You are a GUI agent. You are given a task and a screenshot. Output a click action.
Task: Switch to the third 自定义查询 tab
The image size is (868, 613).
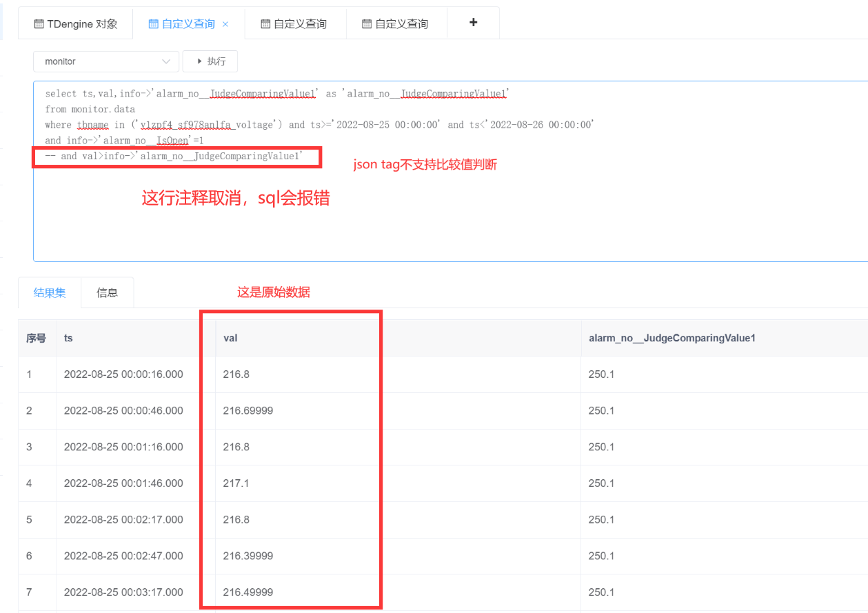tap(295, 23)
